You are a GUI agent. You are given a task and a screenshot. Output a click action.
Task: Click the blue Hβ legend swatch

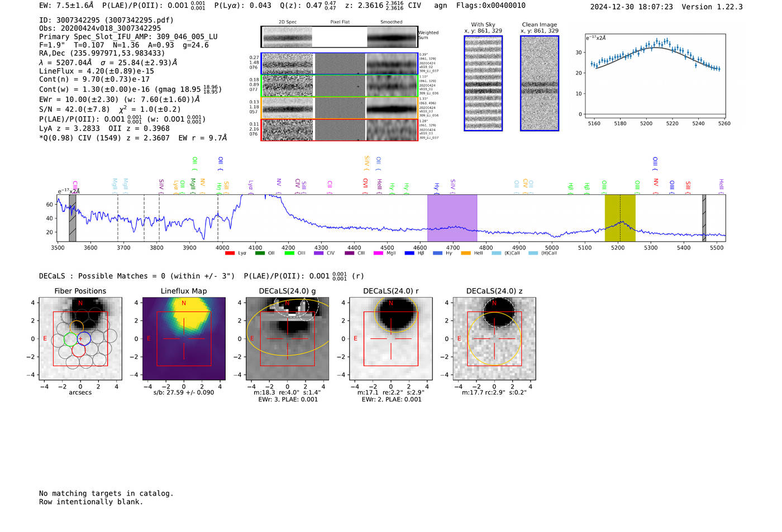(x=409, y=253)
